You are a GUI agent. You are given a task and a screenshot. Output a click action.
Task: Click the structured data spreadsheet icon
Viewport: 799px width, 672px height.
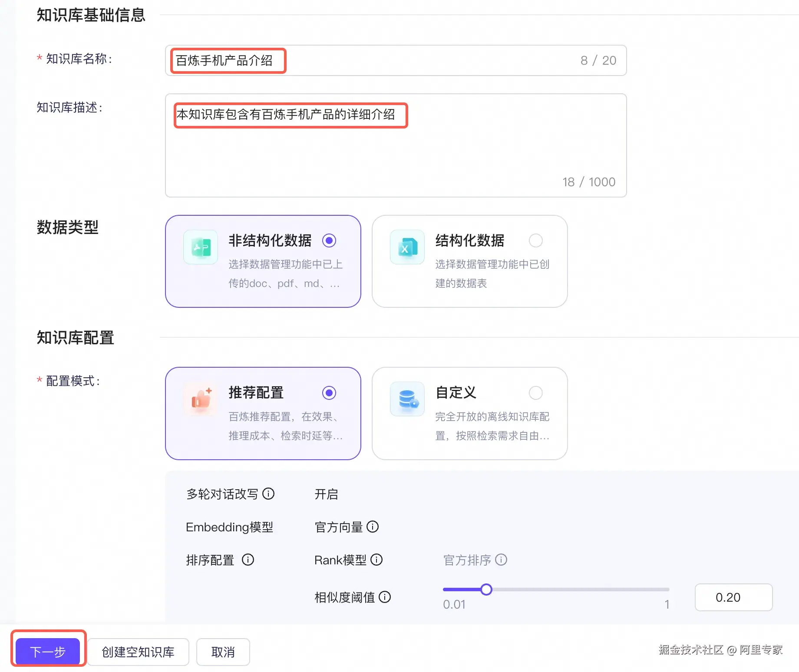point(407,247)
